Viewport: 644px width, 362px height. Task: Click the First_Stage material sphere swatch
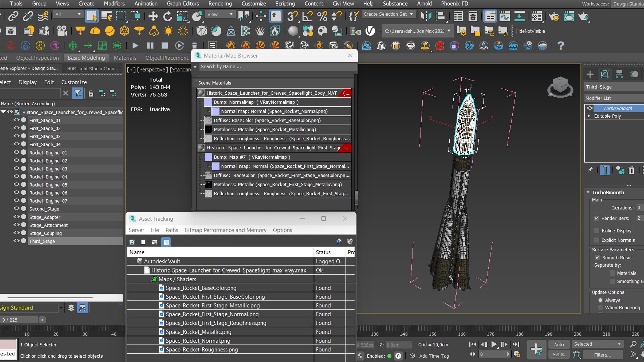click(x=201, y=148)
